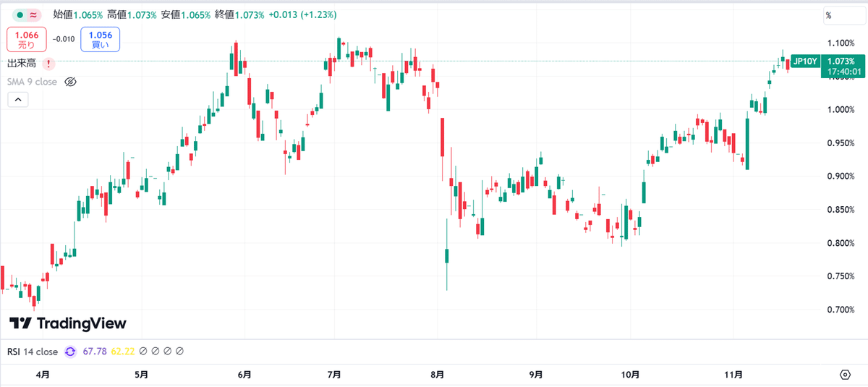Screen dimensions: 868x387
Task: Click the last crossed-circle RSI value placeholder
Action: point(179,352)
